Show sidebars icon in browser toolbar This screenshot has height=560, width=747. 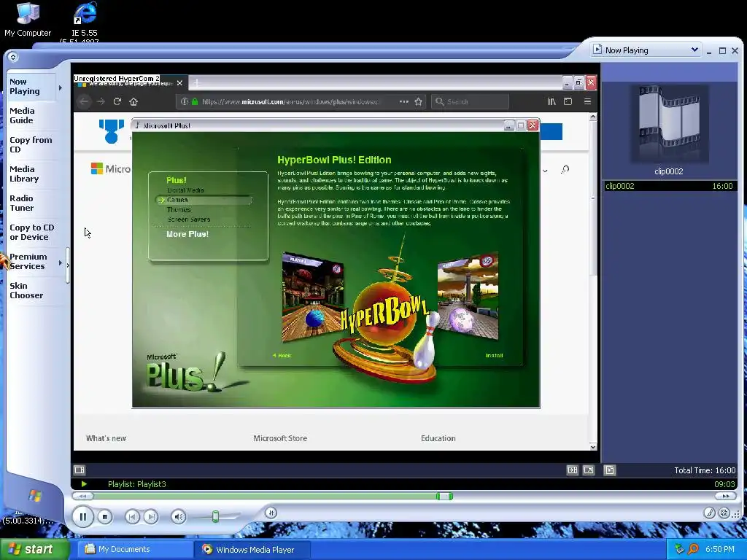pyautogui.click(x=568, y=101)
